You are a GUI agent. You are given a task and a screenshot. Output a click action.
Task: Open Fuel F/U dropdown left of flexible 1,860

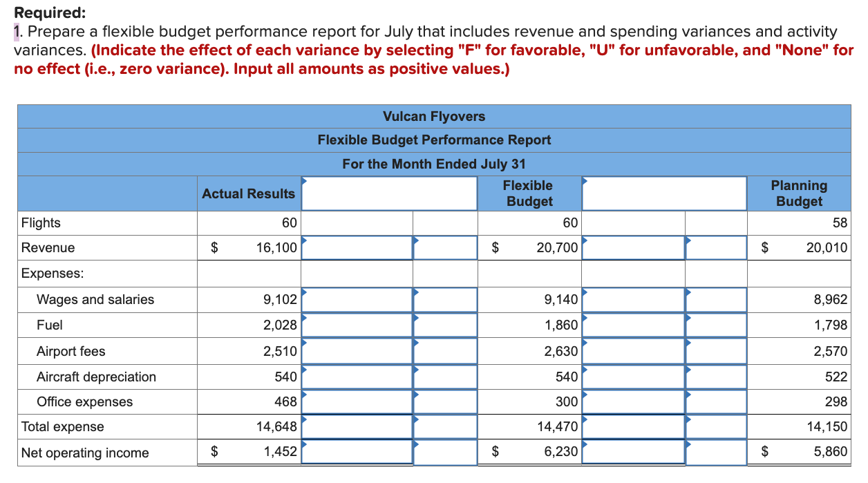tap(445, 325)
